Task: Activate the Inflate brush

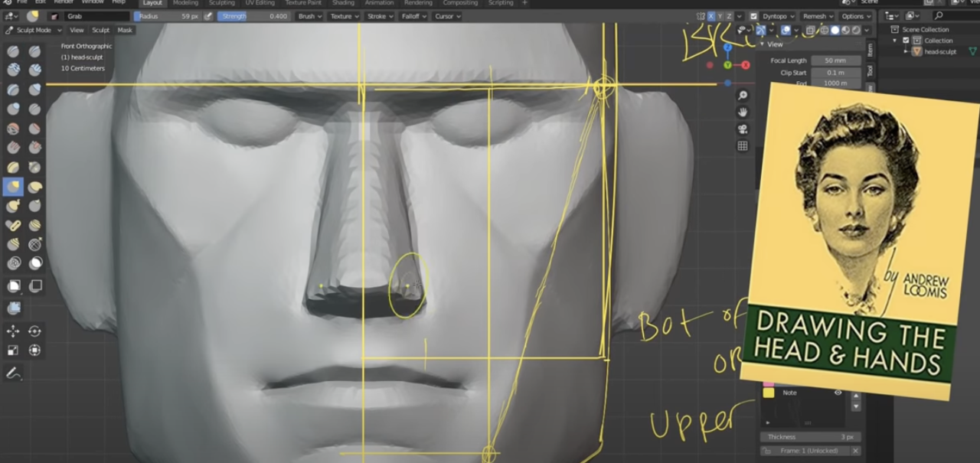Action: (x=35, y=90)
